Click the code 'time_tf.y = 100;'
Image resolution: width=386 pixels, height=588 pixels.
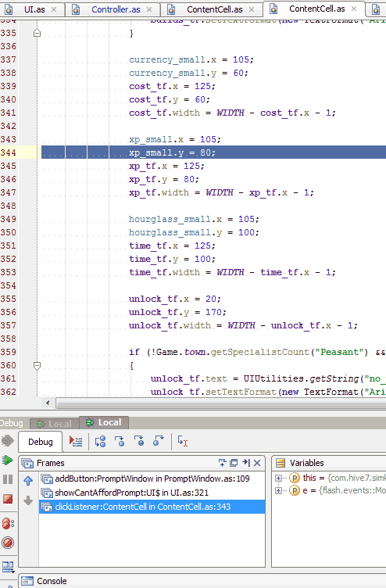pyautogui.click(x=173, y=259)
